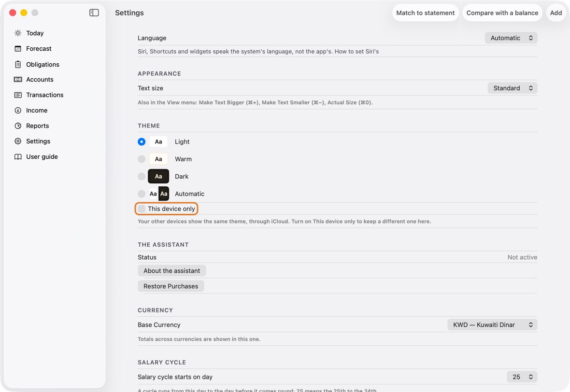
Task: Enable the This device only checkbox
Action: [x=142, y=209]
